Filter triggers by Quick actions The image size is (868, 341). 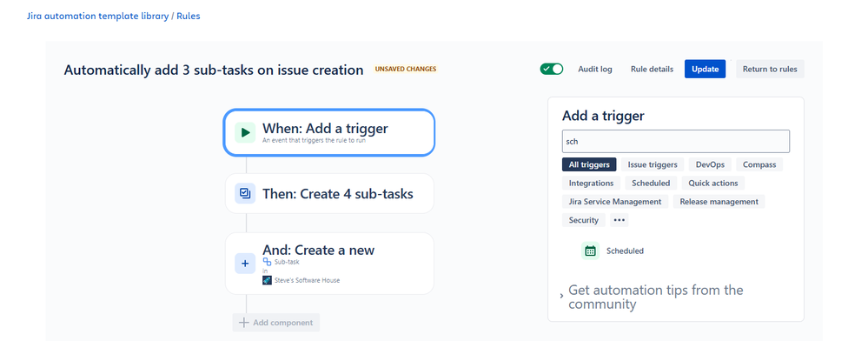point(713,183)
